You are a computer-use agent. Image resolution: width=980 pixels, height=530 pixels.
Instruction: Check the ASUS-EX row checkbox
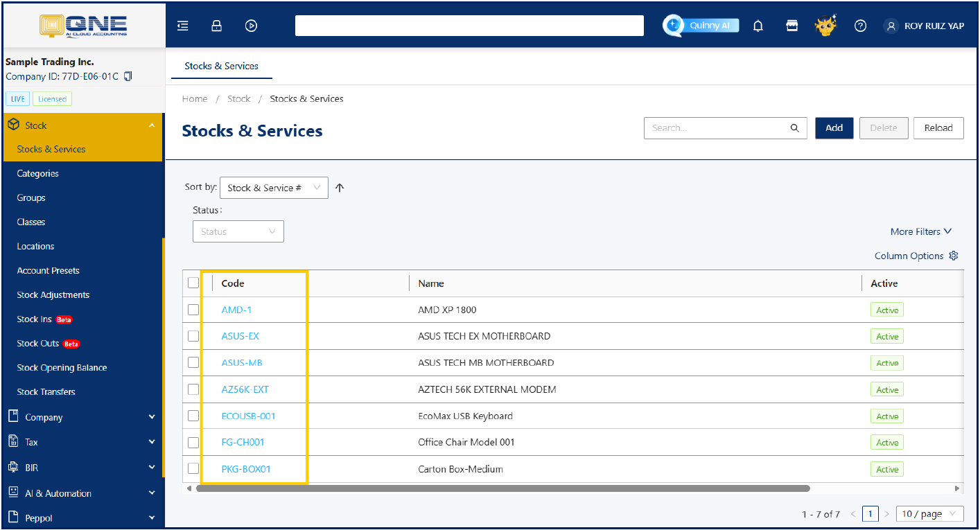193,336
